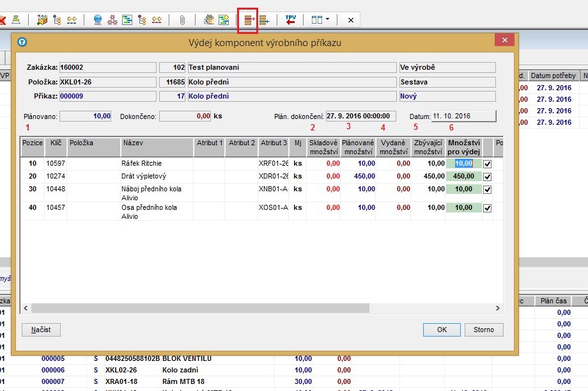
Task: Open the TPV red arrow toolbar icon
Action: click(290, 20)
